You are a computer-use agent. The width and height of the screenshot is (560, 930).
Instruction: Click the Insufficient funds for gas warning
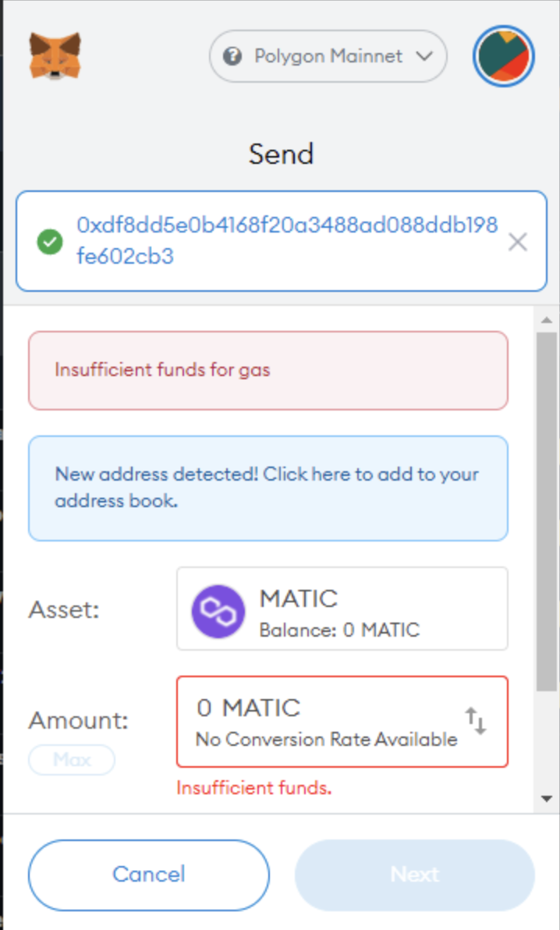point(268,370)
